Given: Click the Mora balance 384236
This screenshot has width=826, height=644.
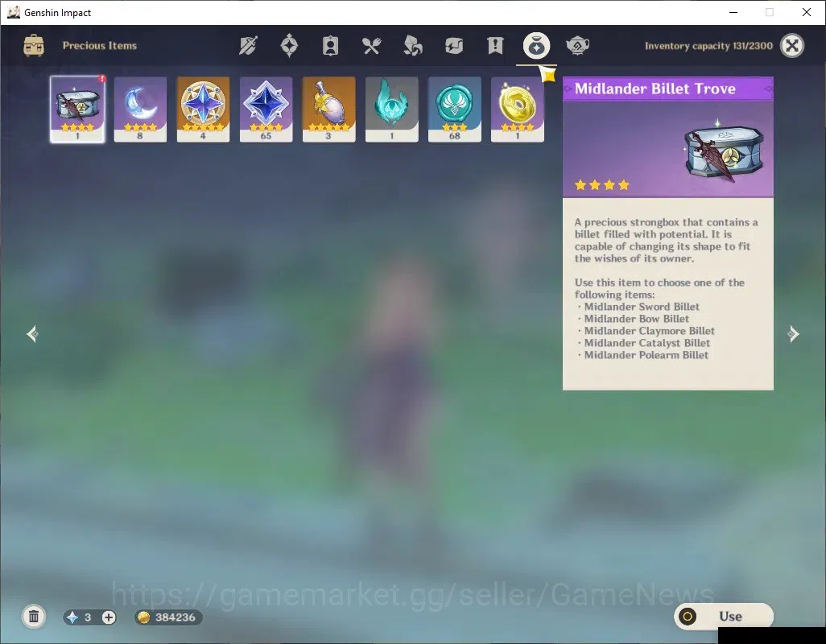Looking at the screenshot, I should click(168, 617).
